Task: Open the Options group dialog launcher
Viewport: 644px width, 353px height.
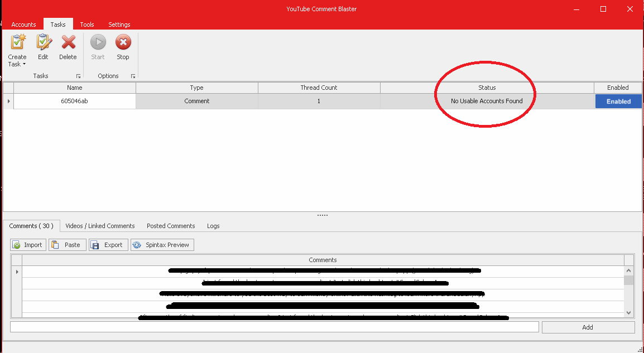Action: (x=133, y=76)
